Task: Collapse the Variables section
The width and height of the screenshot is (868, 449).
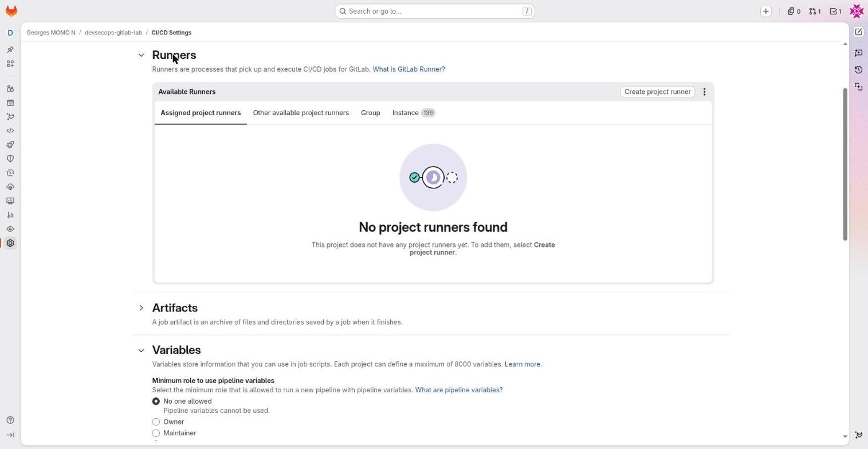Action: click(x=141, y=350)
